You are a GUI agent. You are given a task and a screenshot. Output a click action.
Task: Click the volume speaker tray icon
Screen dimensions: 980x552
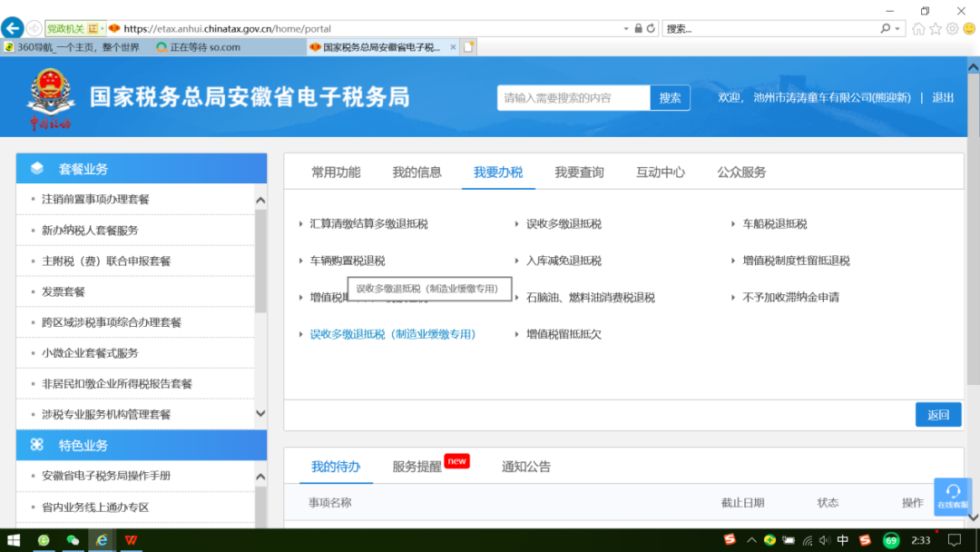coord(825,540)
